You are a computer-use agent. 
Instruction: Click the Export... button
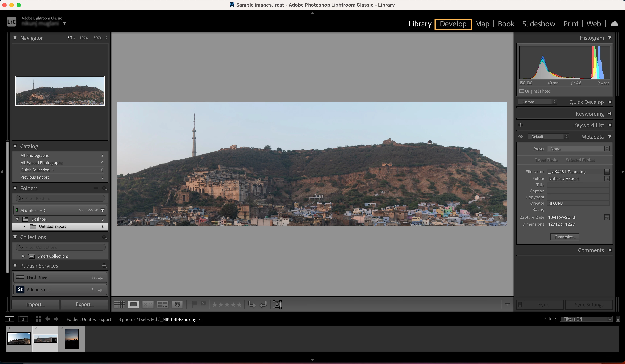pos(84,304)
